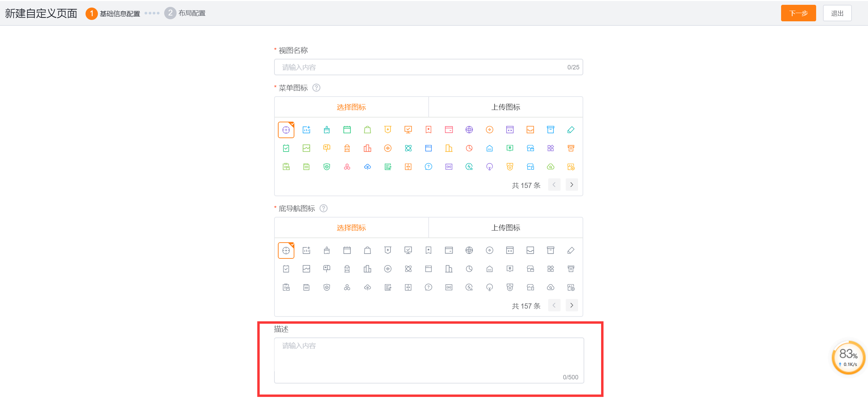Select the grey globe icon in 底导航图标
The image size is (868, 411).
469,251
